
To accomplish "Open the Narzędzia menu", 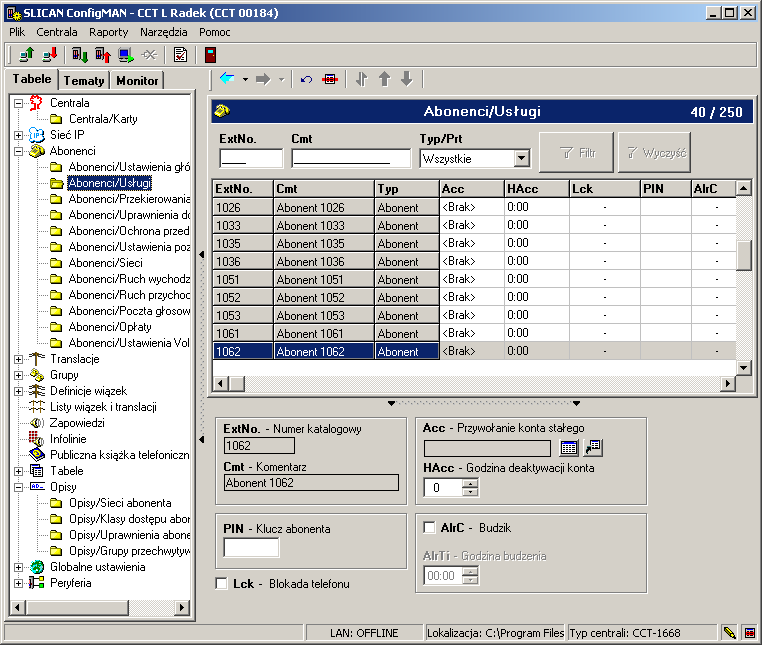I will pyautogui.click(x=163, y=32).
